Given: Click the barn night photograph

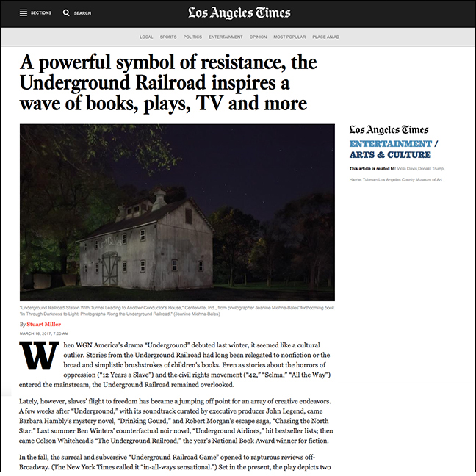Looking at the screenshot, I should pyautogui.click(x=177, y=212).
